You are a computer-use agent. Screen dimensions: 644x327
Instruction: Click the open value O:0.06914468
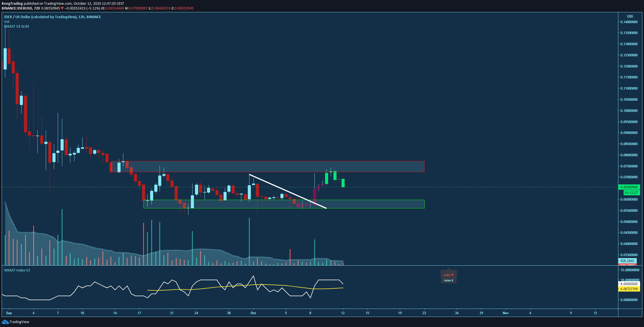point(112,8)
